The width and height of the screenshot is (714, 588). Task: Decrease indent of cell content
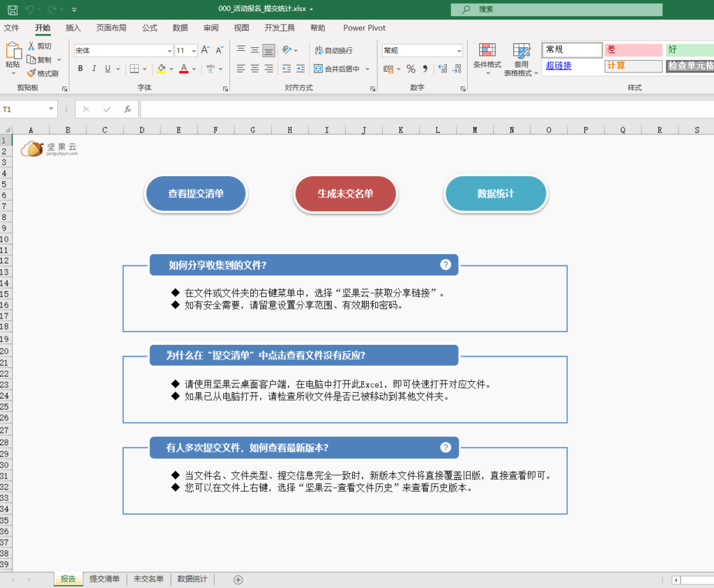click(287, 69)
